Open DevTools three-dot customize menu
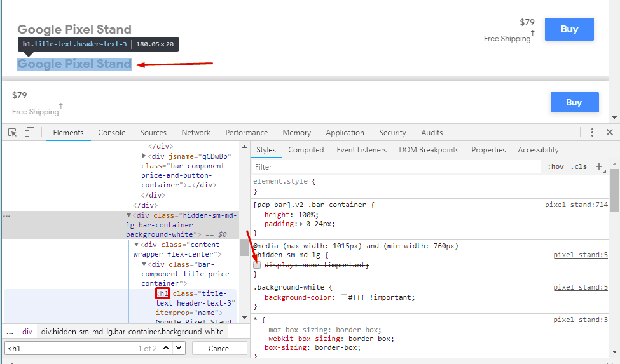 pos(592,133)
